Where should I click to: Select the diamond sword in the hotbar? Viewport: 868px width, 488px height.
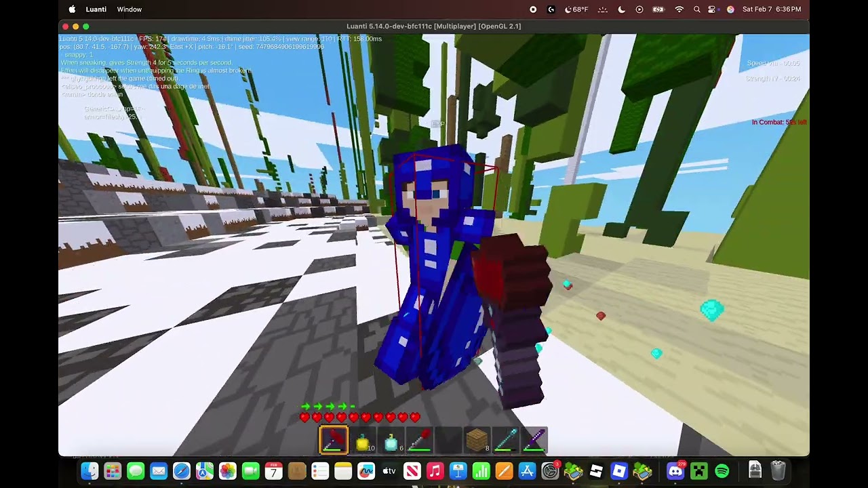[x=505, y=440]
